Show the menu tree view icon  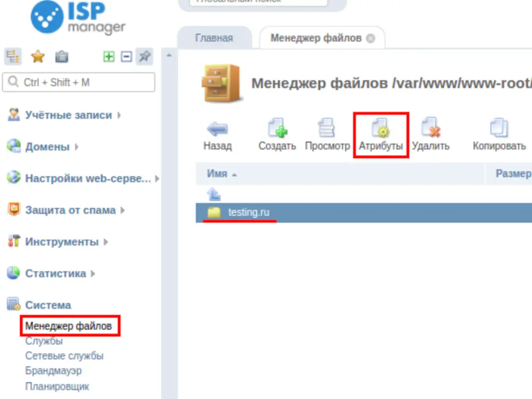pyautogui.click(x=13, y=56)
